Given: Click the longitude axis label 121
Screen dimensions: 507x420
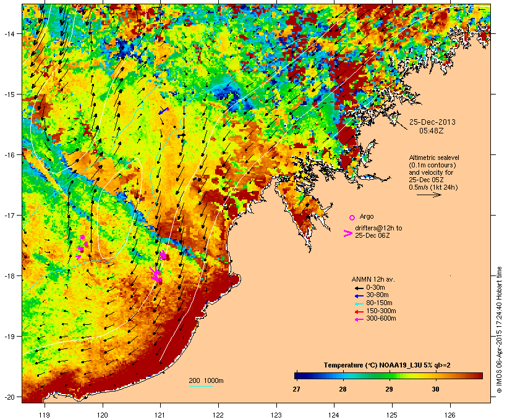Looking at the screenshot, I should pyautogui.click(x=160, y=415).
